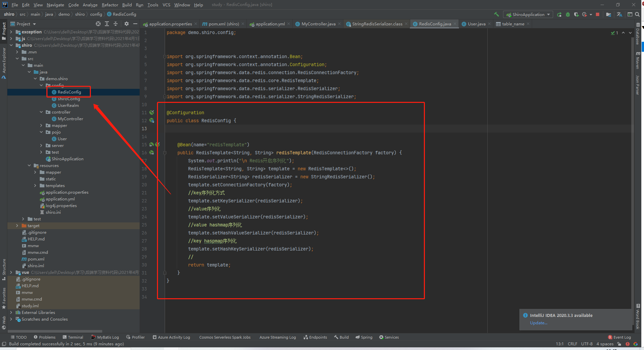Image resolution: width=644 pixels, height=350 pixels.
Task: Click the Update... link in notification
Action: (538, 323)
